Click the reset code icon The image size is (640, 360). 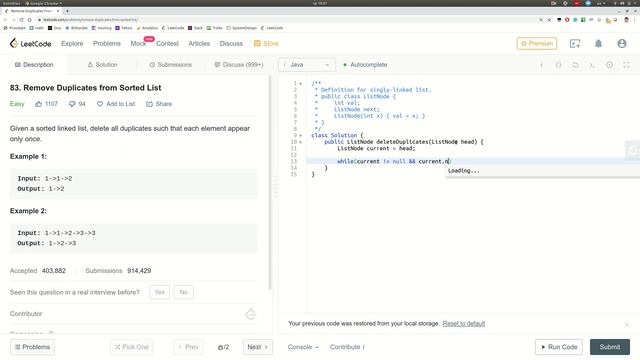click(x=575, y=64)
